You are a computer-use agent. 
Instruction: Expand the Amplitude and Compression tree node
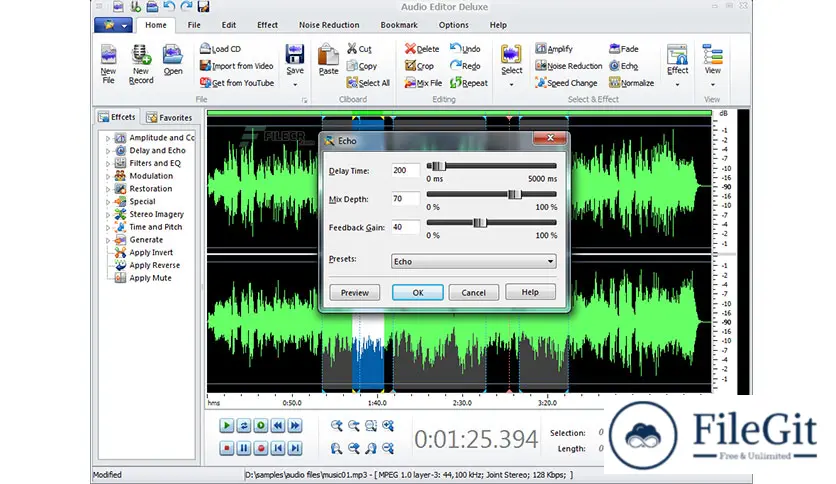tap(108, 138)
